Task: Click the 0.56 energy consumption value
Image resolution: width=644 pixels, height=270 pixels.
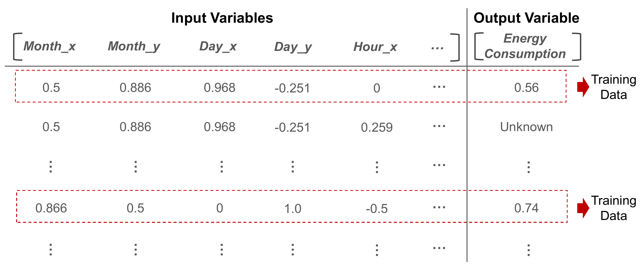Action: (x=526, y=88)
